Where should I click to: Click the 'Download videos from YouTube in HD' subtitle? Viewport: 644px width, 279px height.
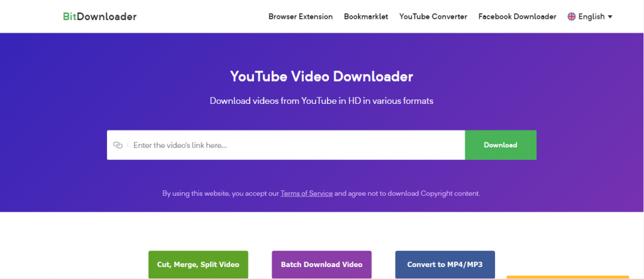tap(321, 101)
